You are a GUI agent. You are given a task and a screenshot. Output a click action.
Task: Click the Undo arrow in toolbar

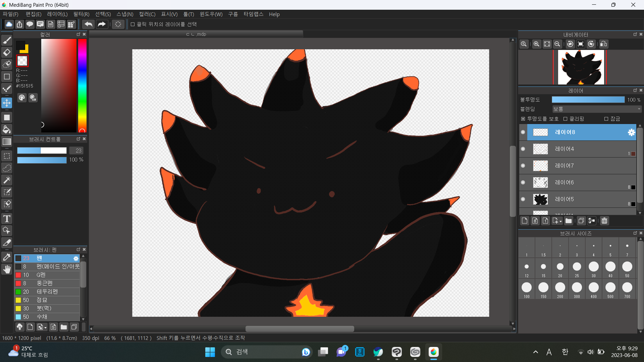[89, 24]
